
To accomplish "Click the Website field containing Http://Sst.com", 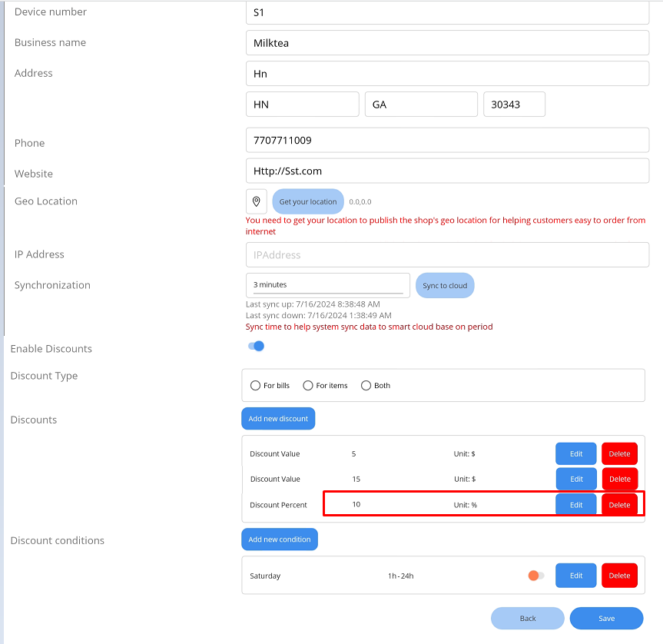I will (x=447, y=171).
